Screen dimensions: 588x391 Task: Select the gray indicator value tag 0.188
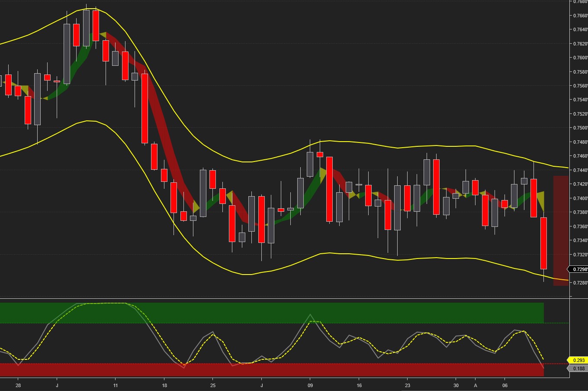(578, 369)
